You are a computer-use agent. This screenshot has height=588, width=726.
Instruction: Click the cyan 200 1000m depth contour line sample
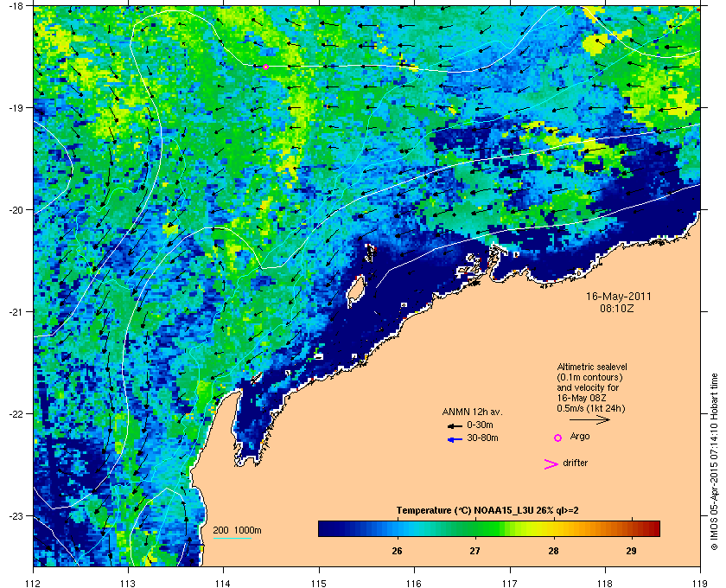click(232, 539)
